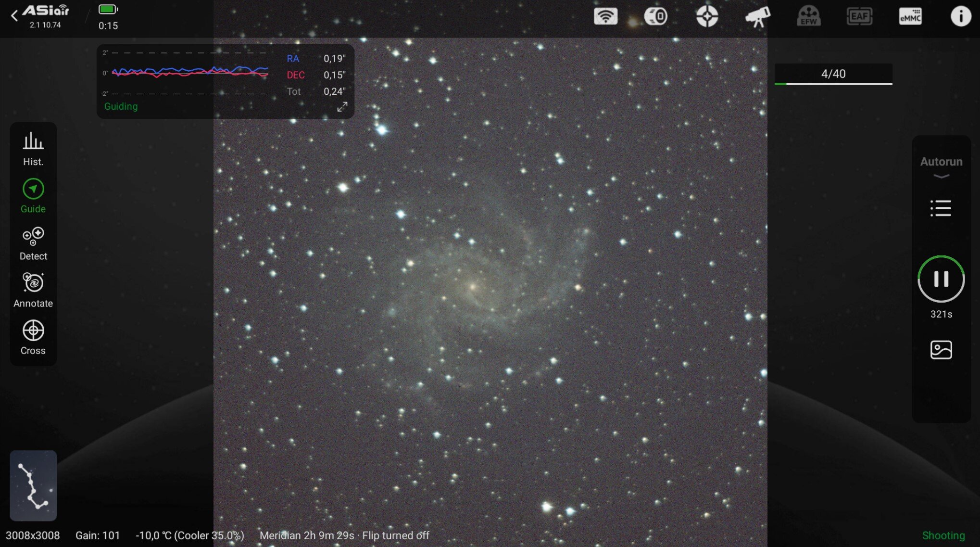Open EFW filter wheel settings
Image resolution: width=980 pixels, height=547 pixels.
(809, 16)
